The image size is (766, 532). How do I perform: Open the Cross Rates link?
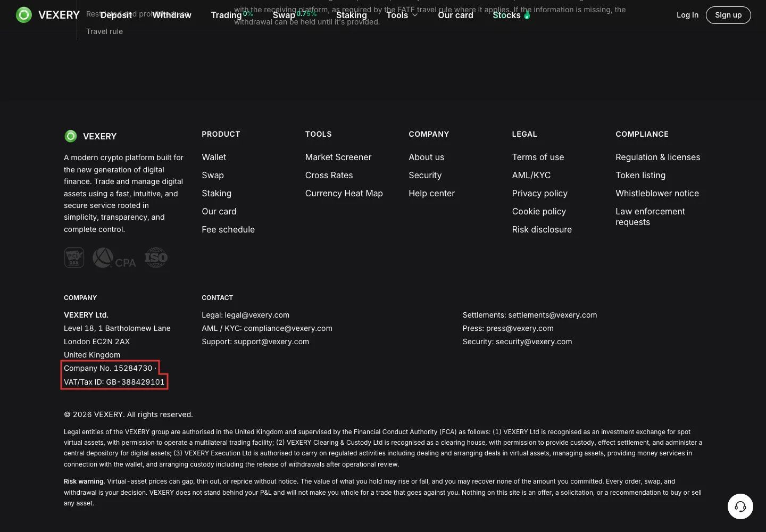(329, 175)
